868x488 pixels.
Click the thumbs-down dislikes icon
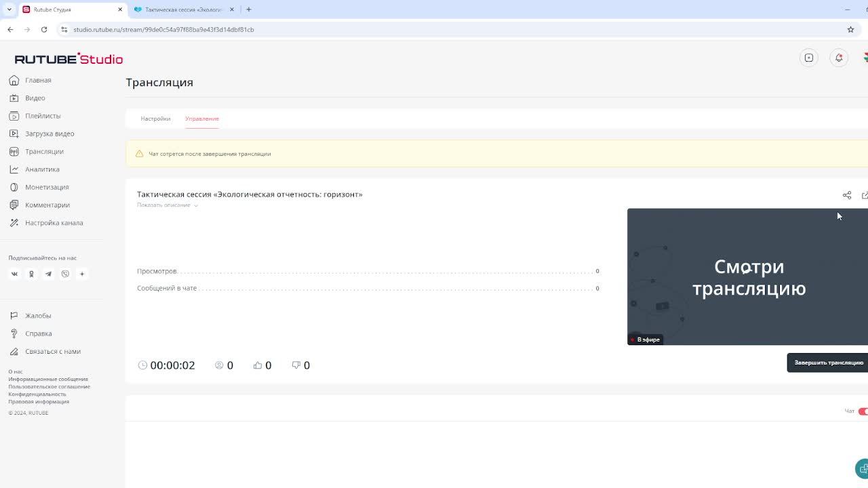(x=296, y=365)
